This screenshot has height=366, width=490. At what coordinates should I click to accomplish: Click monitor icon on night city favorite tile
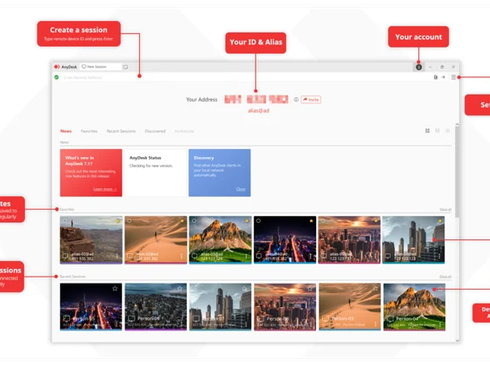coord(259,256)
